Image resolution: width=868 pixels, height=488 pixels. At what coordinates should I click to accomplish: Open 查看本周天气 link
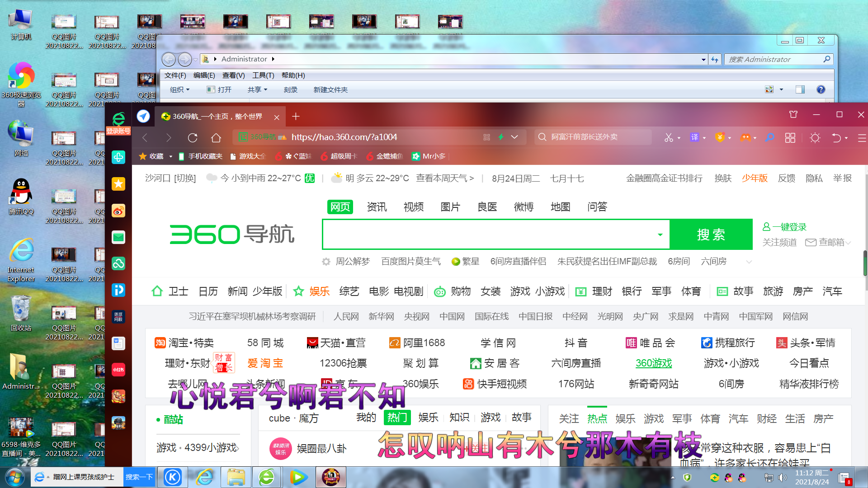pos(445,178)
